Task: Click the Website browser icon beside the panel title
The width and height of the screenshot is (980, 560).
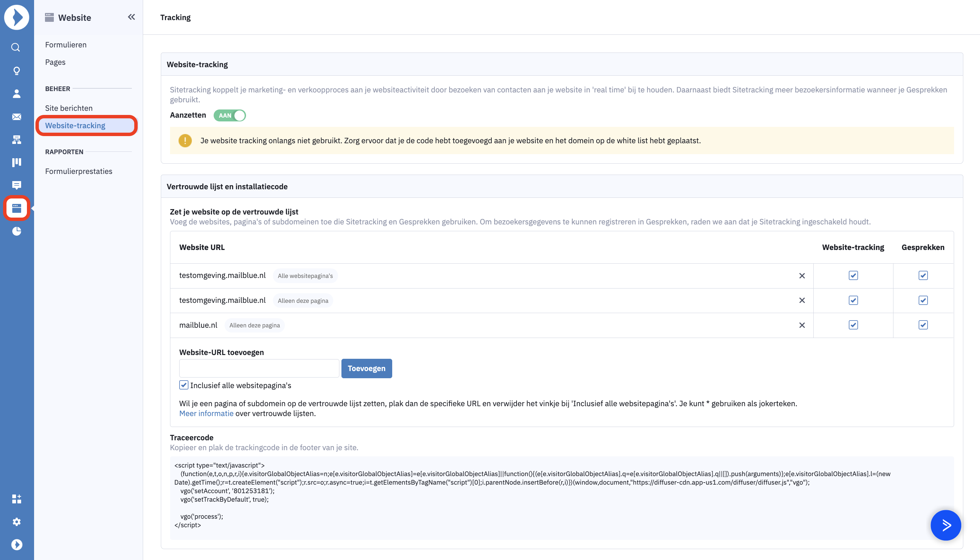Action: (49, 17)
